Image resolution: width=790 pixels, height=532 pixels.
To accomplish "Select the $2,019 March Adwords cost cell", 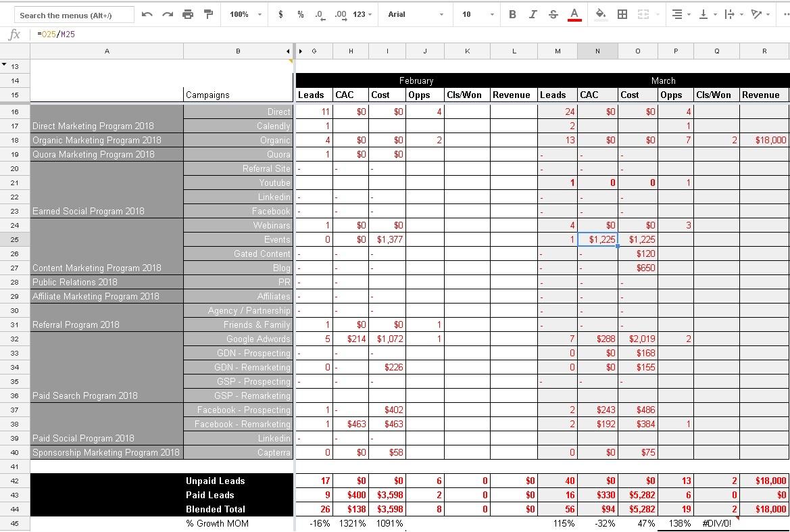I will click(x=638, y=339).
